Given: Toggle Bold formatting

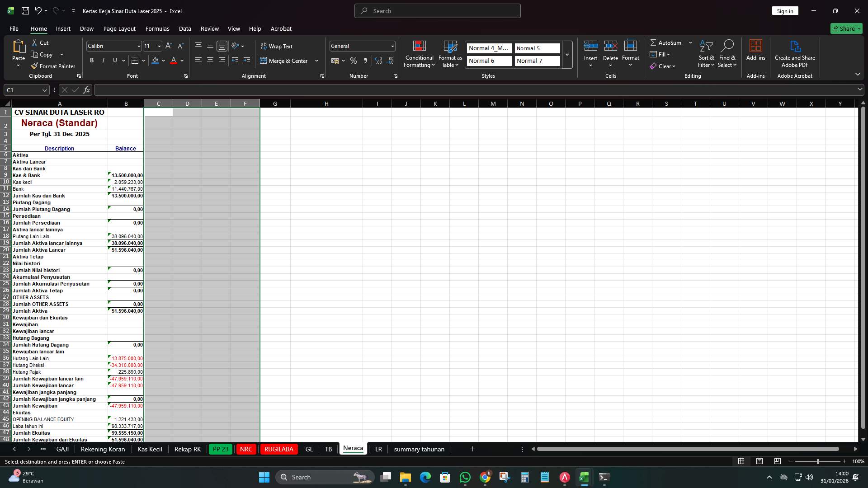Looking at the screenshot, I should tap(91, 60).
